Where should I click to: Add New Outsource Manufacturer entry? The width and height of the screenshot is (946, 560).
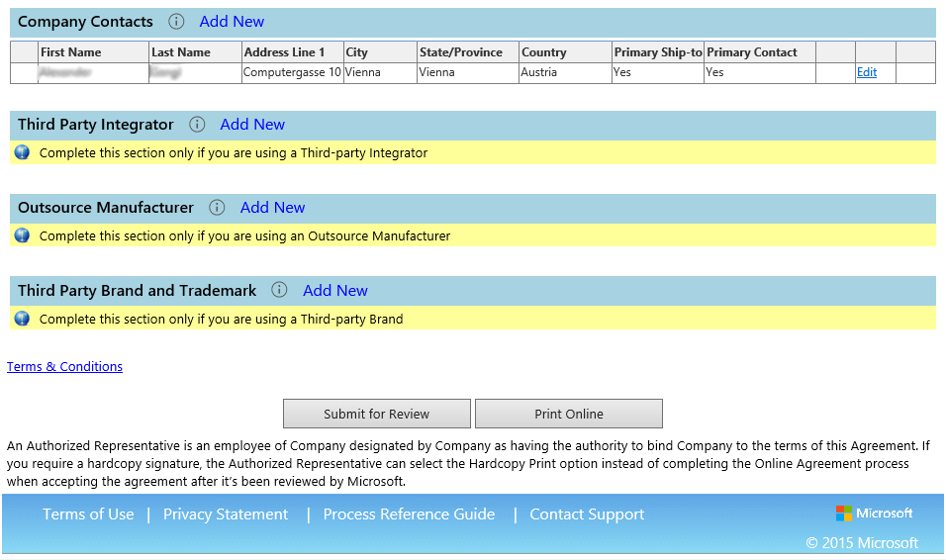coord(272,208)
